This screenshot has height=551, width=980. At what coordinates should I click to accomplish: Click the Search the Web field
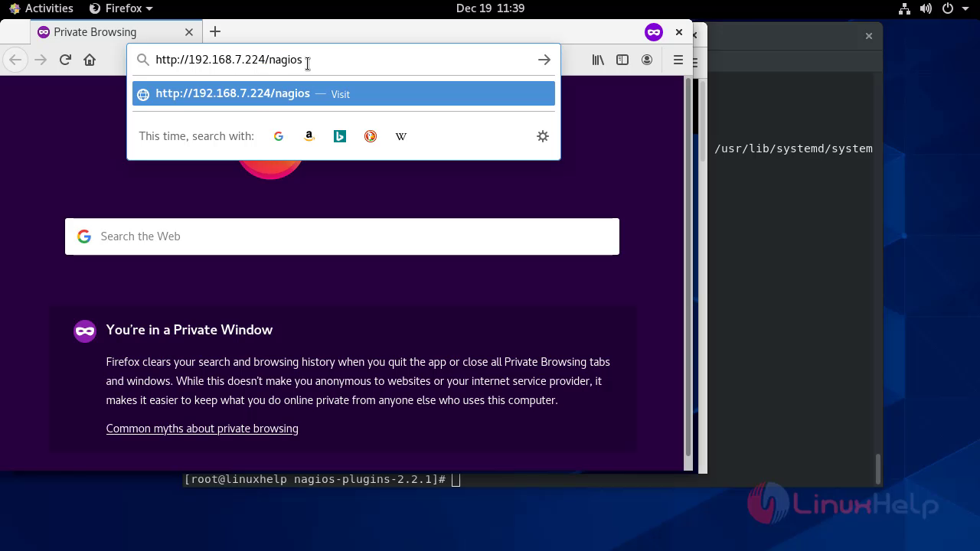[x=342, y=236]
